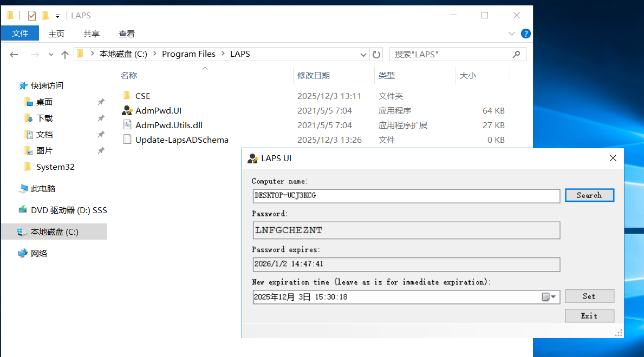Open recent locations dropdown arrow

point(51,55)
